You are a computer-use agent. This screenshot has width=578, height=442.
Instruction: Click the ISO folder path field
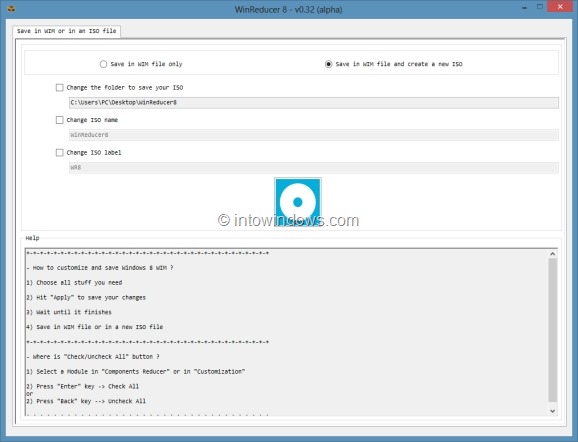point(314,102)
